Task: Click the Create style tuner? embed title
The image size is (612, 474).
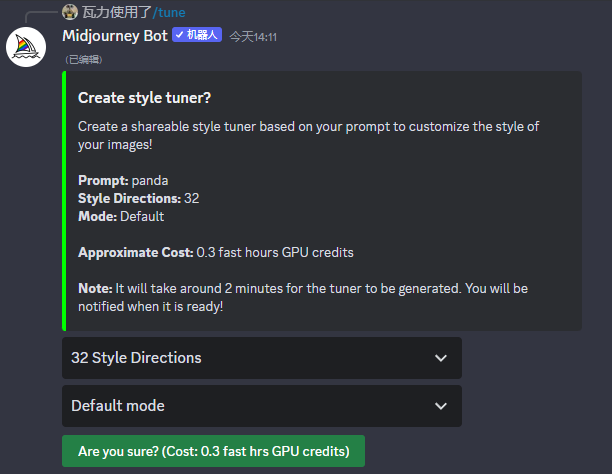Action: point(144,98)
